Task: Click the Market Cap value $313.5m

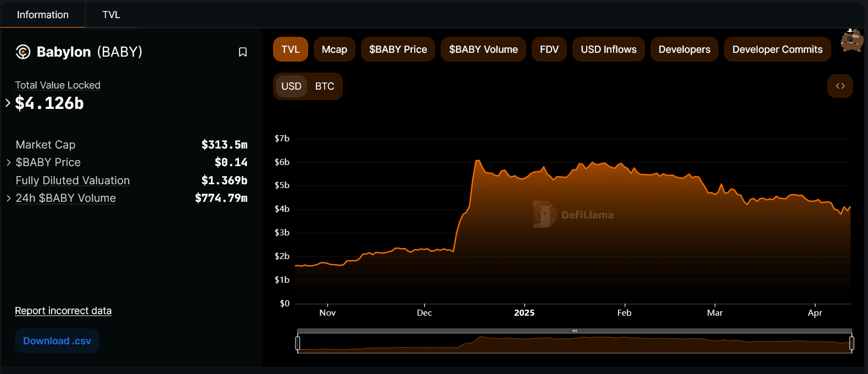Action: tap(224, 145)
